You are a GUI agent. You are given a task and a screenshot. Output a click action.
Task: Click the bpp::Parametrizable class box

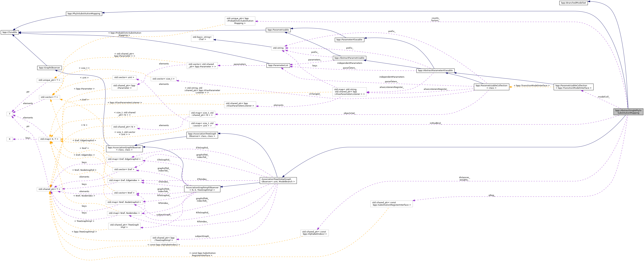[x=278, y=30]
